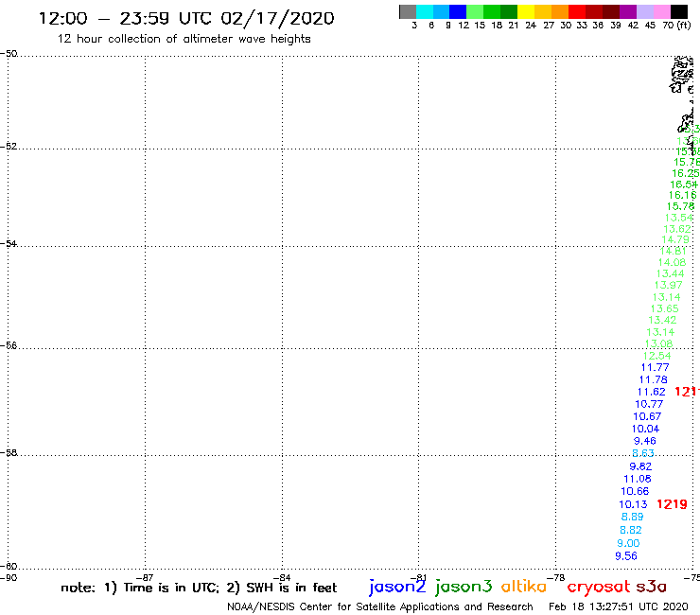Click the 'jason3' satellite label
700x615 pixels.
coord(464,587)
